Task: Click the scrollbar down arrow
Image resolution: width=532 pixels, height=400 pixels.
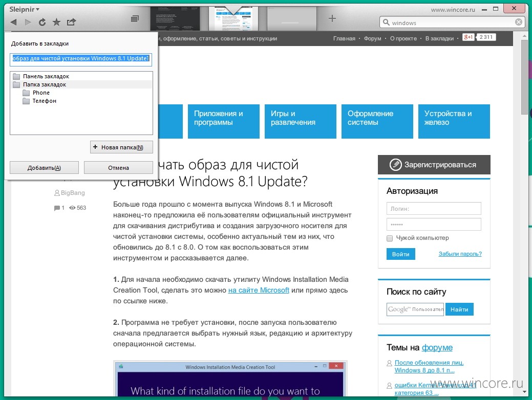Action: pyautogui.click(x=525, y=392)
